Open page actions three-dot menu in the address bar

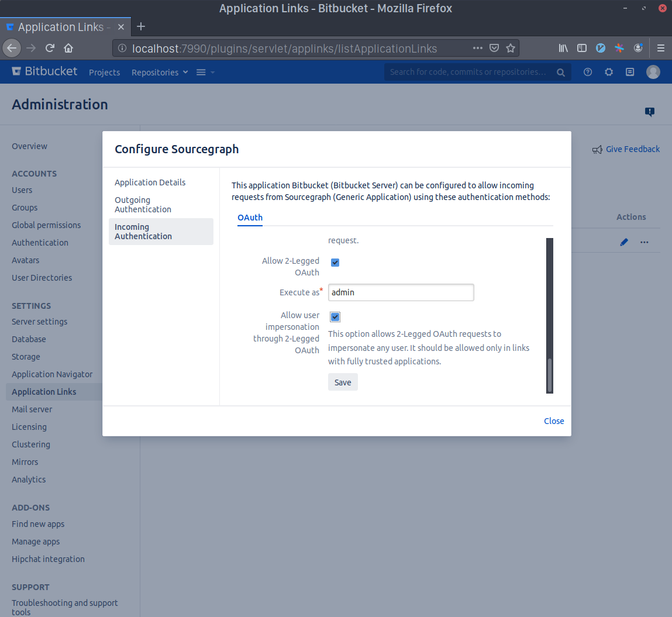tap(477, 48)
